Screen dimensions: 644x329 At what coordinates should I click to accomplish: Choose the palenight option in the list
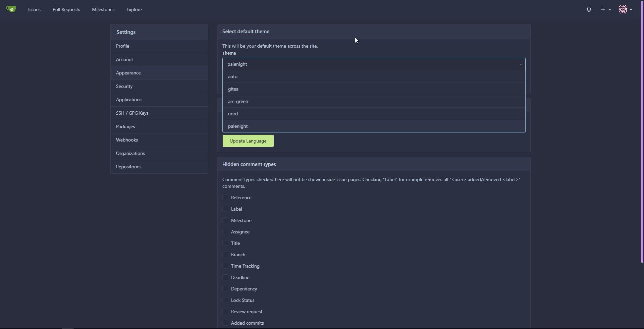tap(374, 126)
